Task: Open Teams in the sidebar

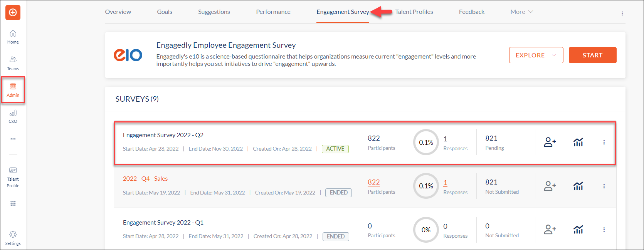Action: click(x=13, y=63)
